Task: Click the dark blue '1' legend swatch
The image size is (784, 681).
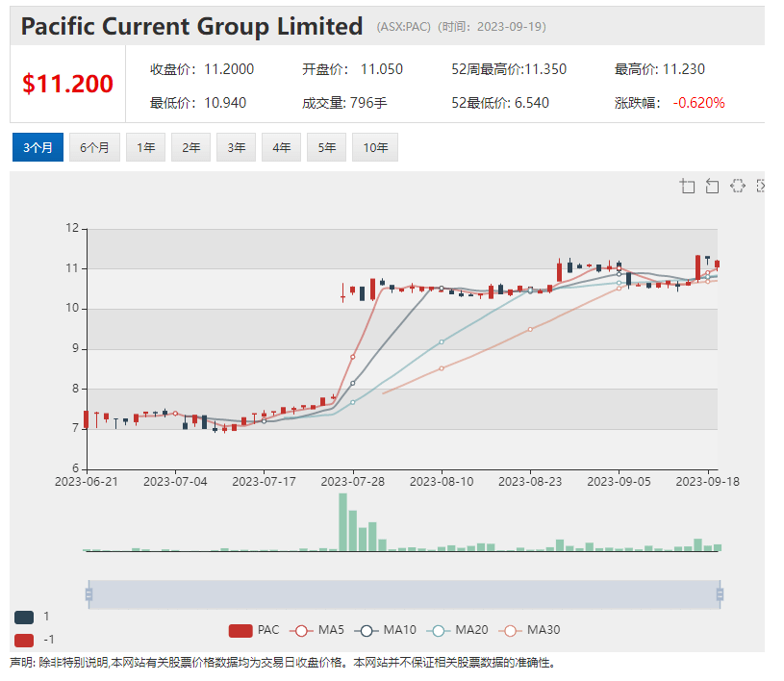Action: click(24, 617)
